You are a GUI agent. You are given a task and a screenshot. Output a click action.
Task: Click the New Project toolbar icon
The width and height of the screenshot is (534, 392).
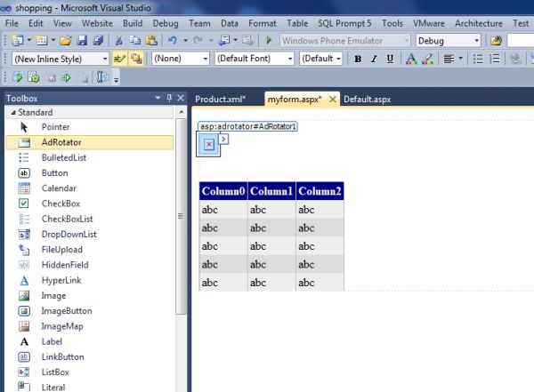click(17, 41)
